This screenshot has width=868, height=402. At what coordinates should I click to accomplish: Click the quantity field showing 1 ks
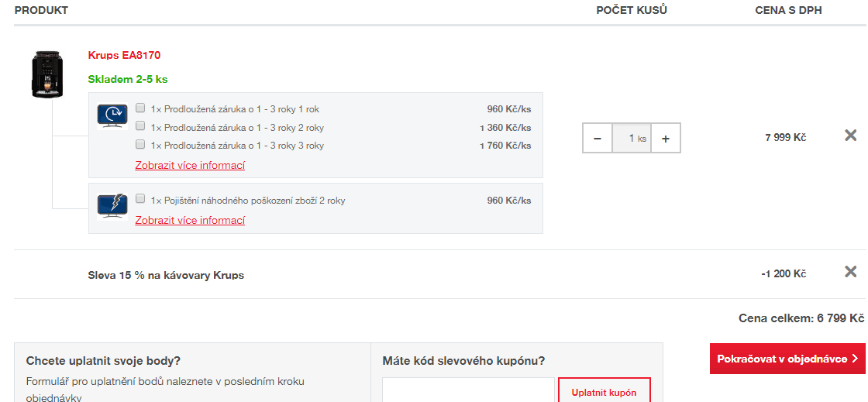pyautogui.click(x=632, y=138)
